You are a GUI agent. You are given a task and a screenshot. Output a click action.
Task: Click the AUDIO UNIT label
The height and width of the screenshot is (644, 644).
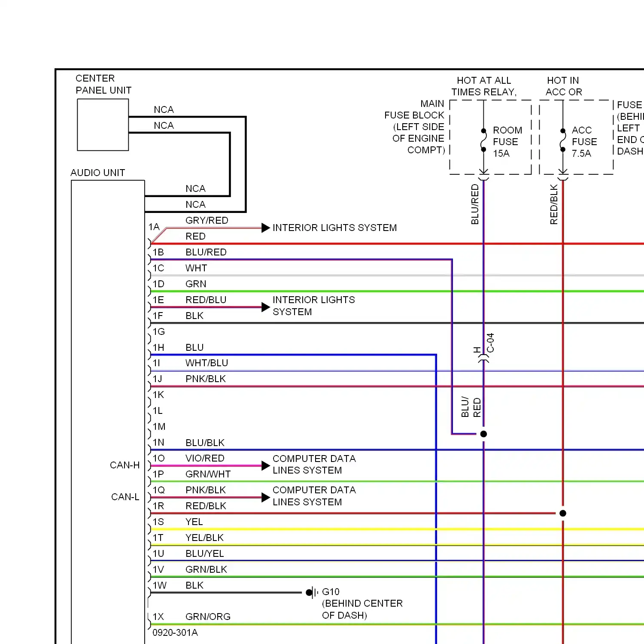[98, 173]
